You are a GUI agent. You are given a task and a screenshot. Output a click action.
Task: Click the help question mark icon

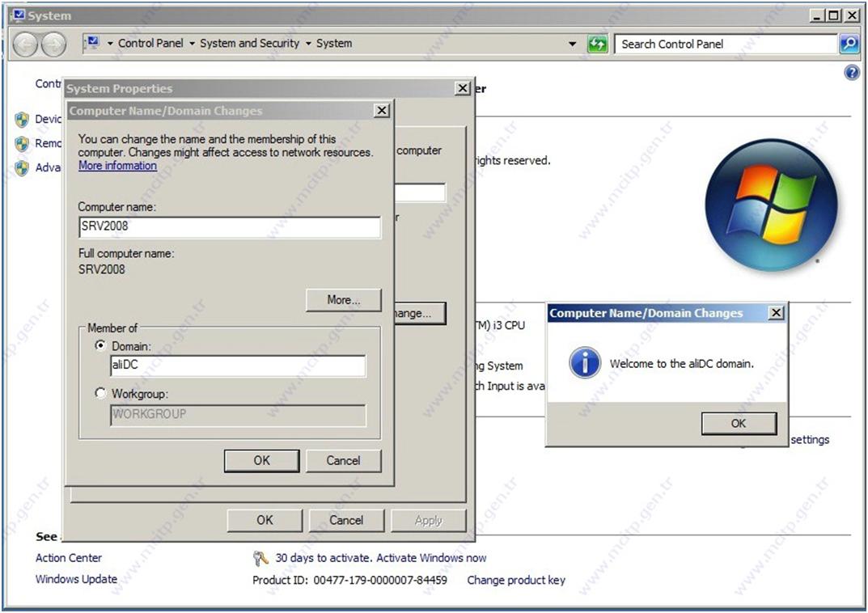coord(851,73)
